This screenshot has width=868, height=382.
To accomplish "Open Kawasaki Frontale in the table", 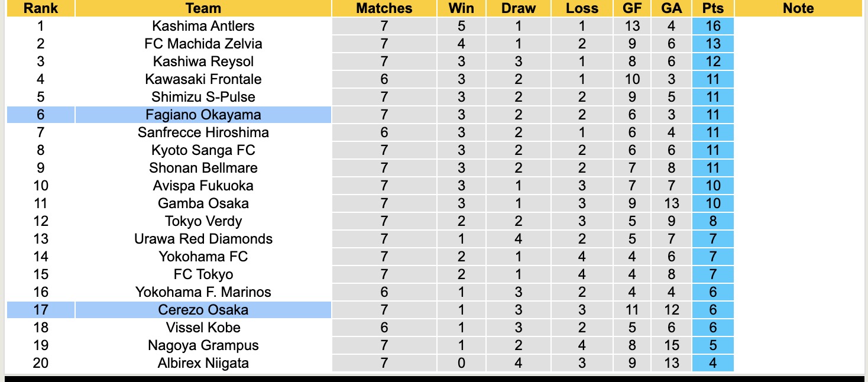I will click(203, 79).
